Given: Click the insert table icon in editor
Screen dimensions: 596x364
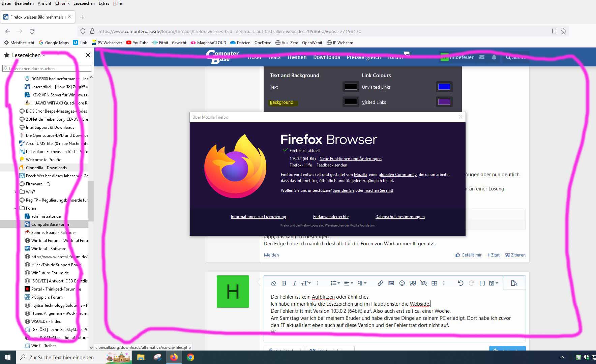Looking at the screenshot, I should [435, 283].
